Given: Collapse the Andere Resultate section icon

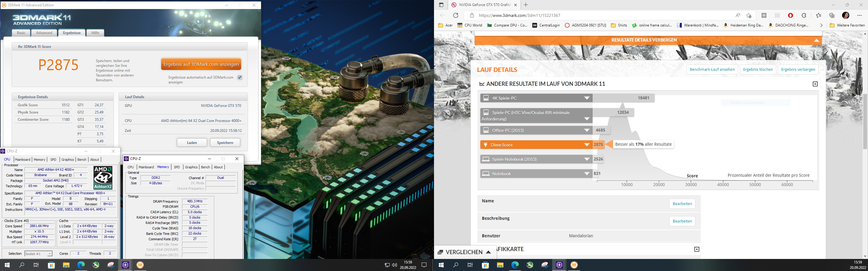Looking at the screenshot, I should (x=815, y=84).
